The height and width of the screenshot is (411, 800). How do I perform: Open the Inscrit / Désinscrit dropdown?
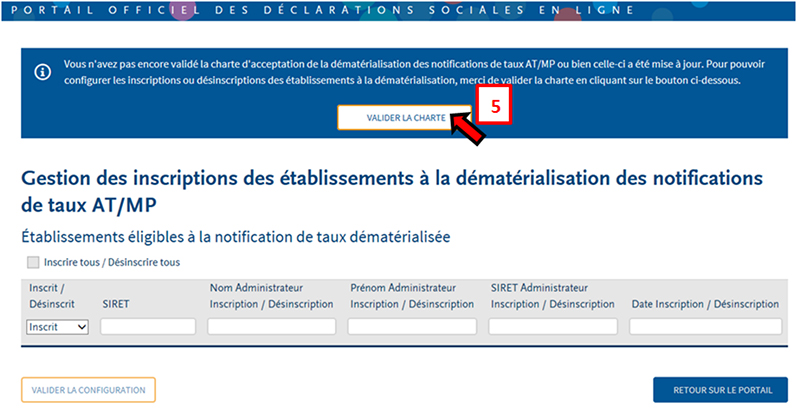pyautogui.click(x=57, y=327)
